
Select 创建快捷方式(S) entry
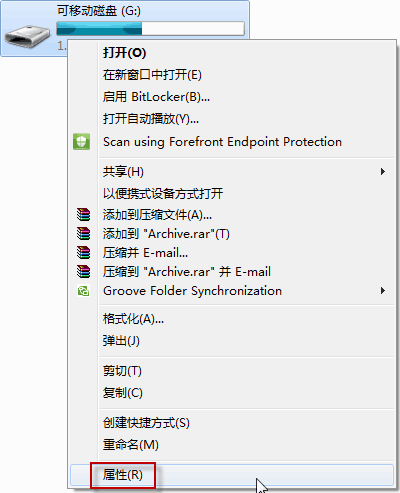[146, 423]
